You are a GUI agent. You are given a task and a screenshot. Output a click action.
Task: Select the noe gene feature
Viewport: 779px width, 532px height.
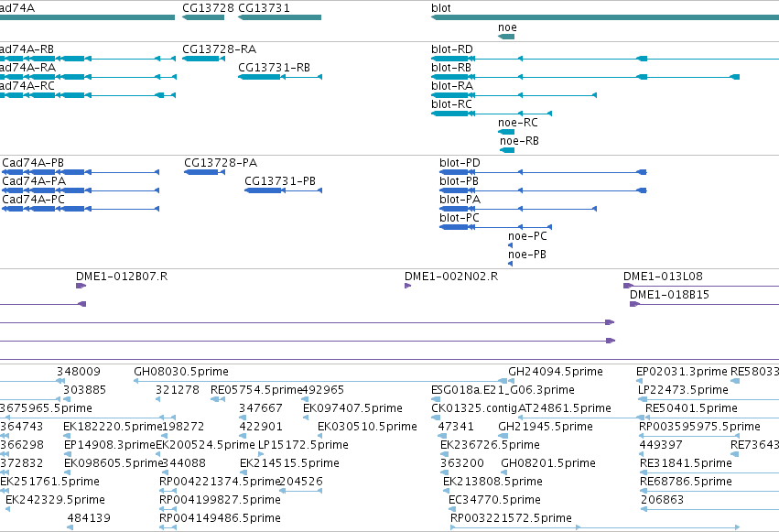pyautogui.click(x=506, y=37)
